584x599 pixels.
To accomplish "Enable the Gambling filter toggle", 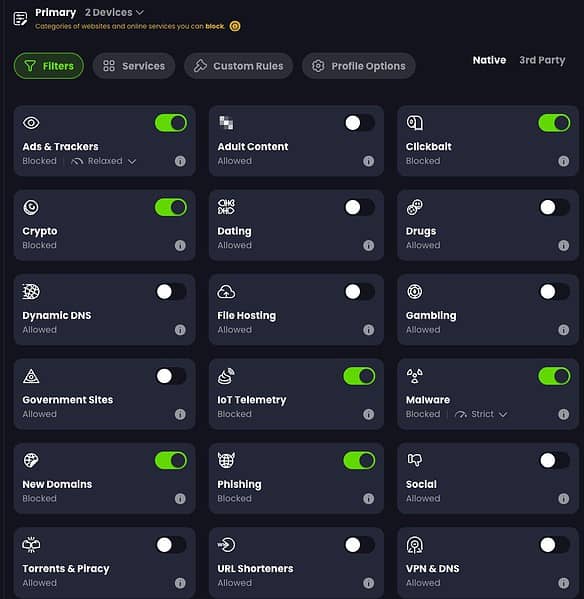I will [x=554, y=292].
